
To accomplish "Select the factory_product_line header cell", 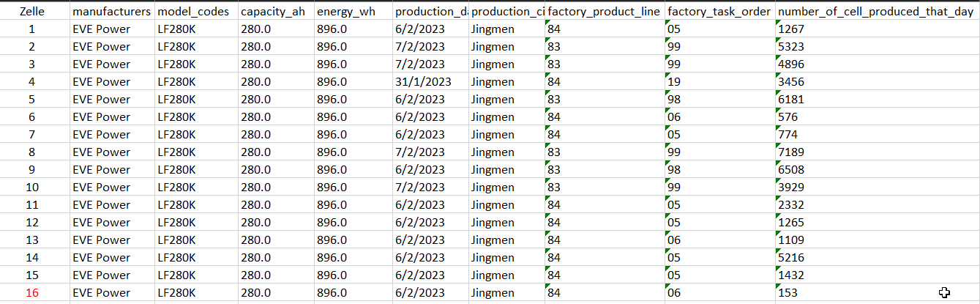I will [605, 12].
